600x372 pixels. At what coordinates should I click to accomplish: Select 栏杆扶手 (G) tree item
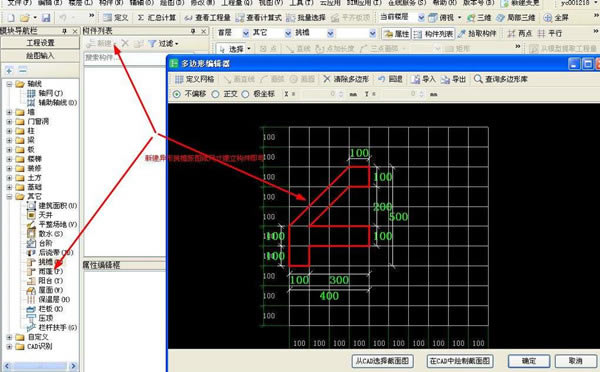pyautogui.click(x=52, y=328)
